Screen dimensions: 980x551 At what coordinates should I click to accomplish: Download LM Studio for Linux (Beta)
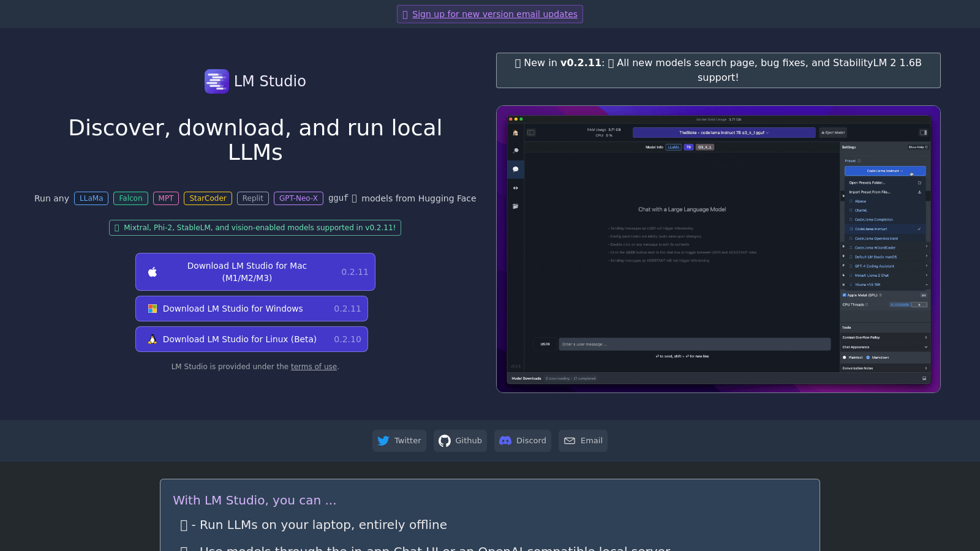tap(252, 339)
